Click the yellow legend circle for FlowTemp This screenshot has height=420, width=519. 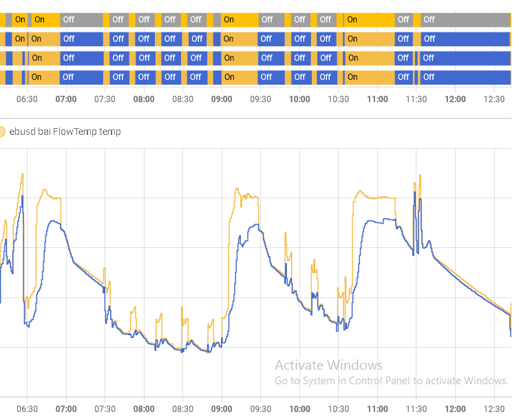click(x=1, y=132)
